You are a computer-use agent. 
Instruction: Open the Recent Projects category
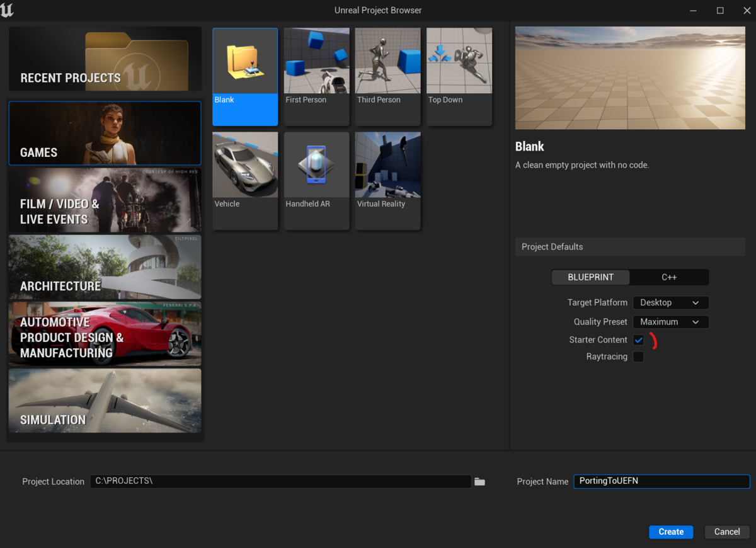point(105,59)
